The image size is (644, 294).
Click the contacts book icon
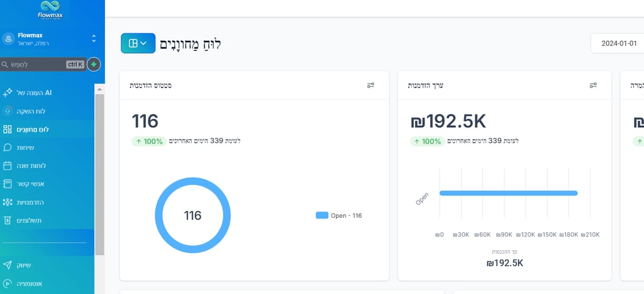(8, 184)
